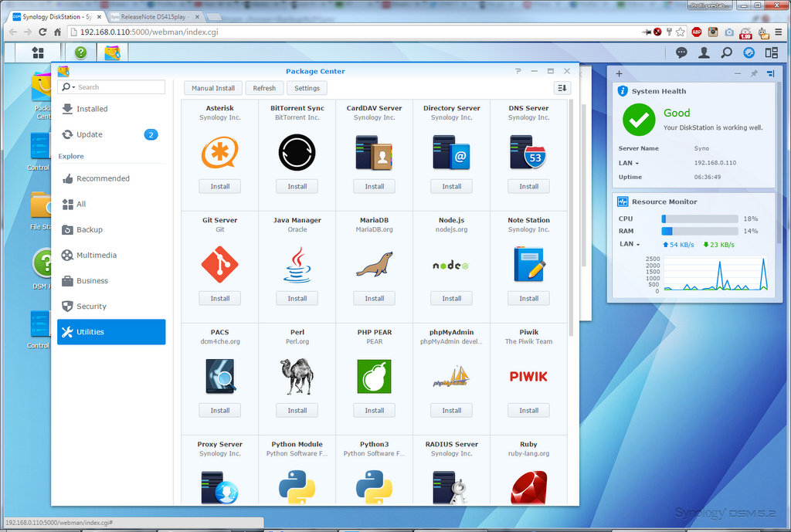
Task: Open DSM Help from the taskbar
Action: pyautogui.click(x=80, y=53)
